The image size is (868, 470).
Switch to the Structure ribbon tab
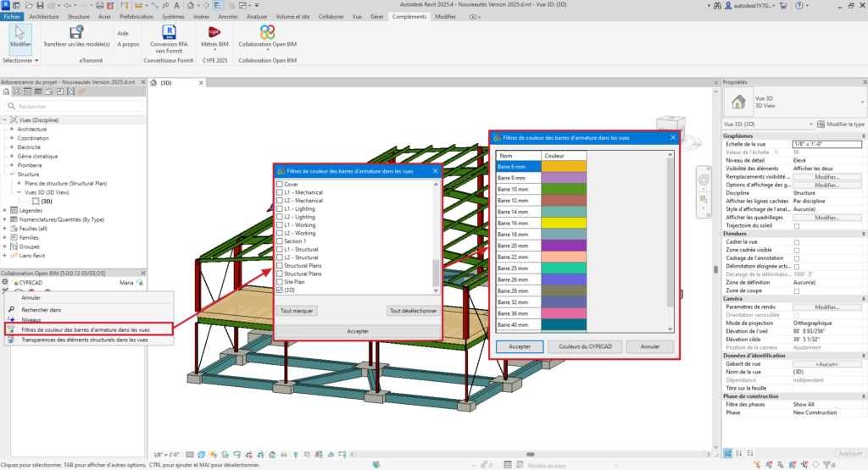78,17
